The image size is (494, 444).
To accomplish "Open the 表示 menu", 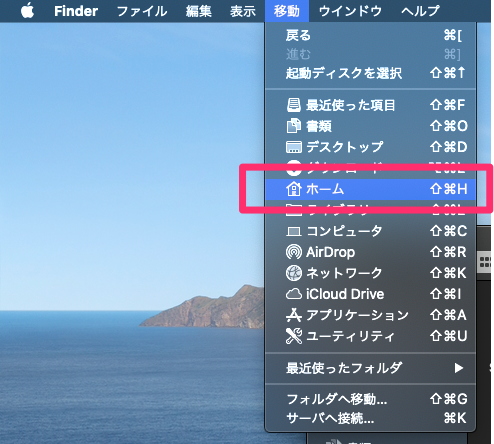I will [243, 11].
